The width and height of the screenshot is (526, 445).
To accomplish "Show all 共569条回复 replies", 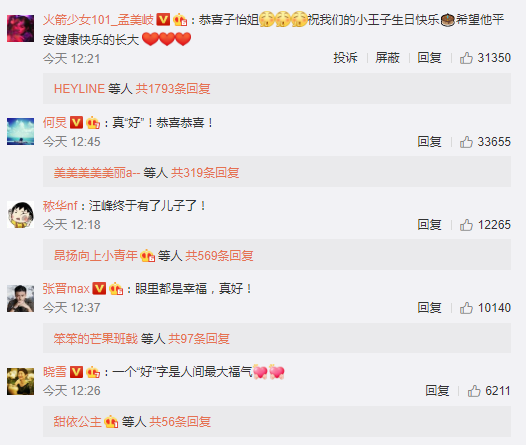I will point(219,256).
